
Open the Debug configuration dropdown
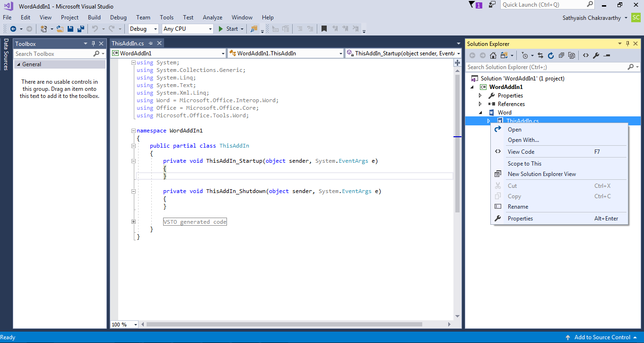[155, 29]
